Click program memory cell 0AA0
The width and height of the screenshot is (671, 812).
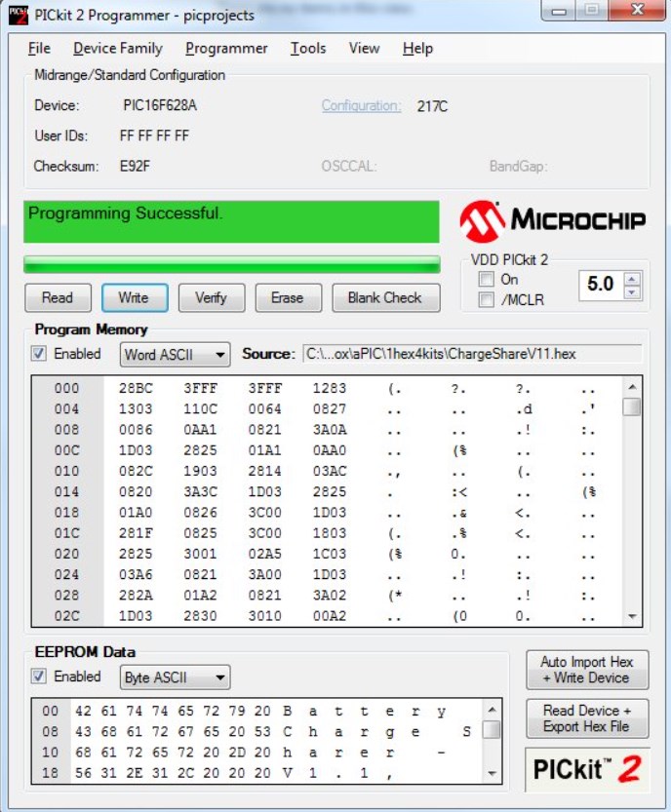tap(330, 450)
